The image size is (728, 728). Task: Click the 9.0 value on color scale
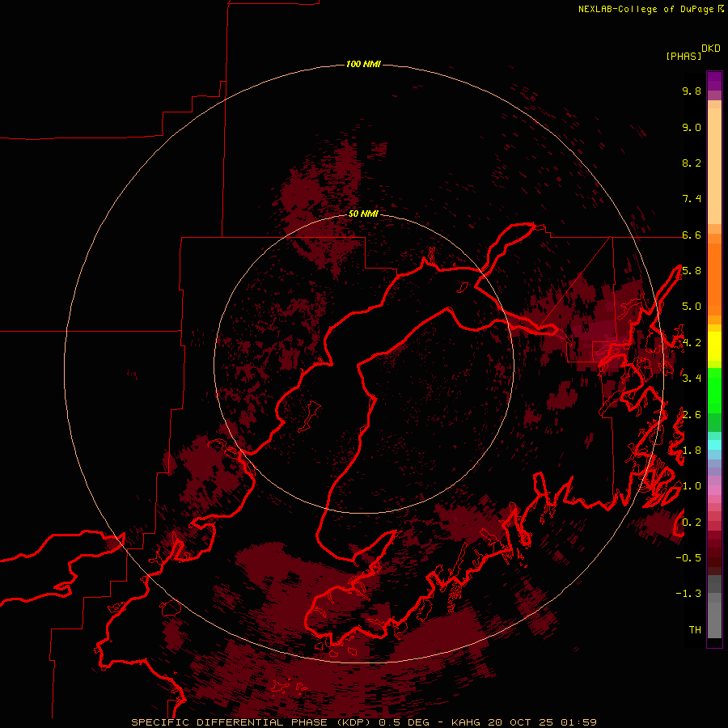tap(692, 127)
